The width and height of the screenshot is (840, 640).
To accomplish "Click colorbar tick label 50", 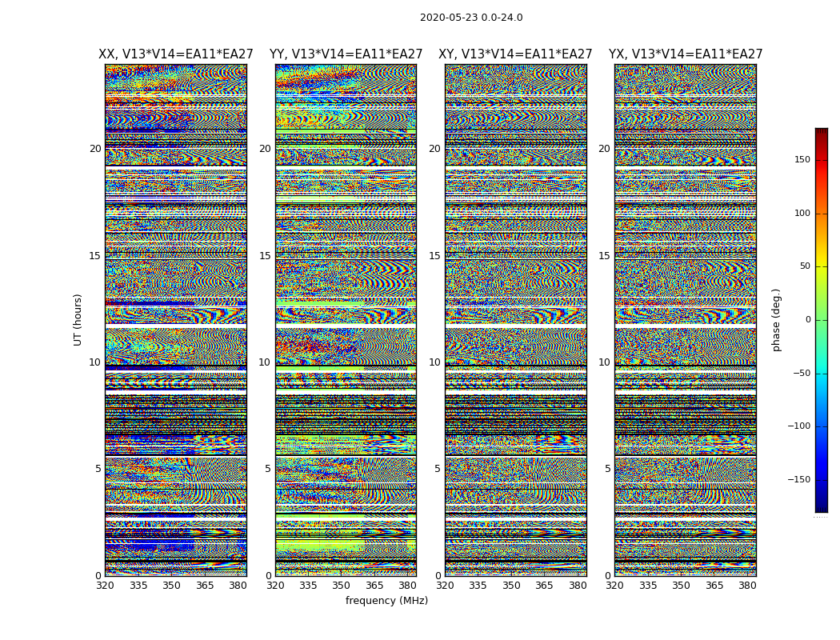I will pyautogui.click(x=805, y=266).
